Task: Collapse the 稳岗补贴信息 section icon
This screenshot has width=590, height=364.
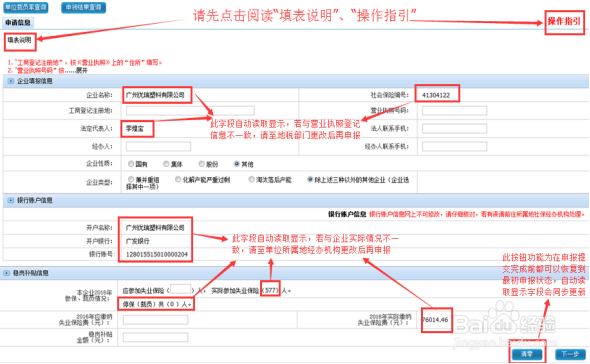Action: click(x=6, y=273)
